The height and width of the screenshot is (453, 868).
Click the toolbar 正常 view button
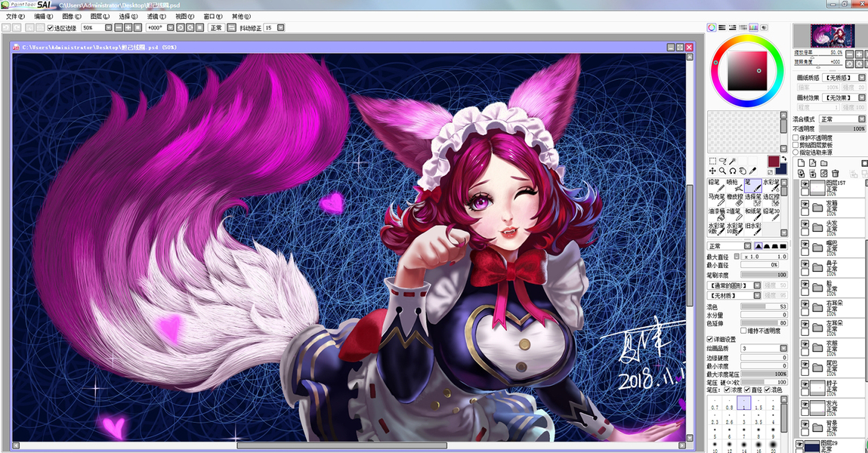[216, 28]
